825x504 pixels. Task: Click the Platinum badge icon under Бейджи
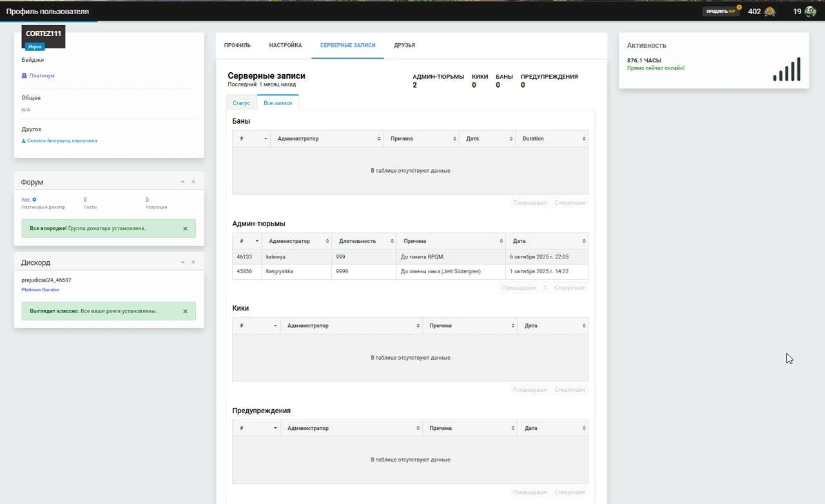(24, 75)
